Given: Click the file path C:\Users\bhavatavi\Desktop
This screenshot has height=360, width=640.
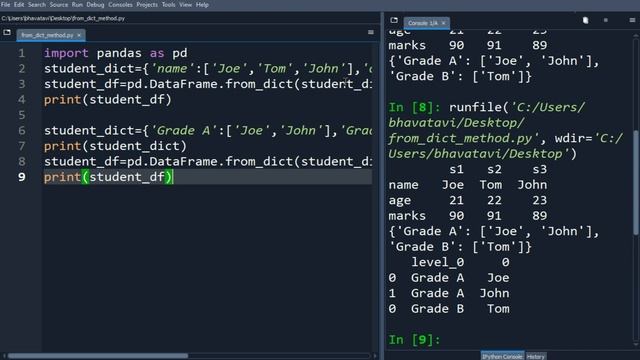Looking at the screenshot, I should 63,18.
